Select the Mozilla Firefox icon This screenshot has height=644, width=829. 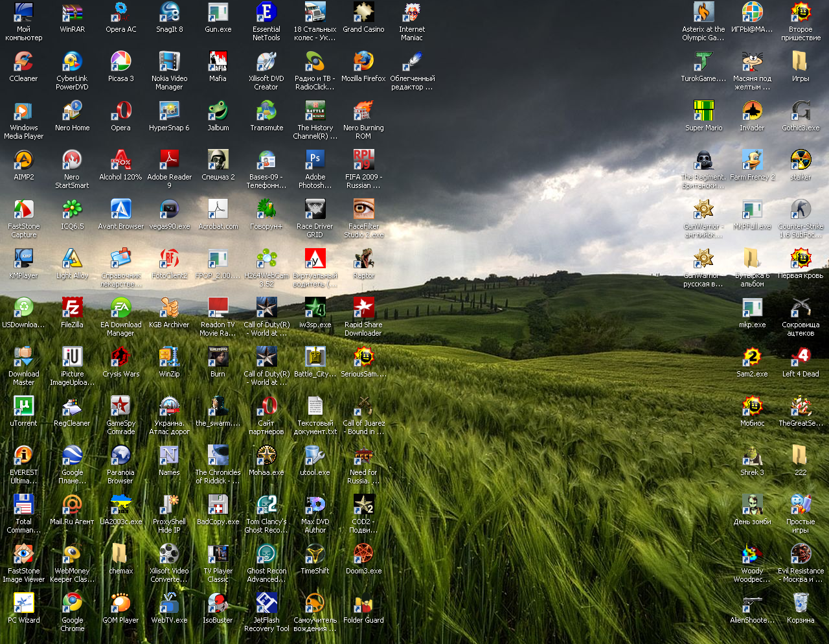tap(363, 62)
